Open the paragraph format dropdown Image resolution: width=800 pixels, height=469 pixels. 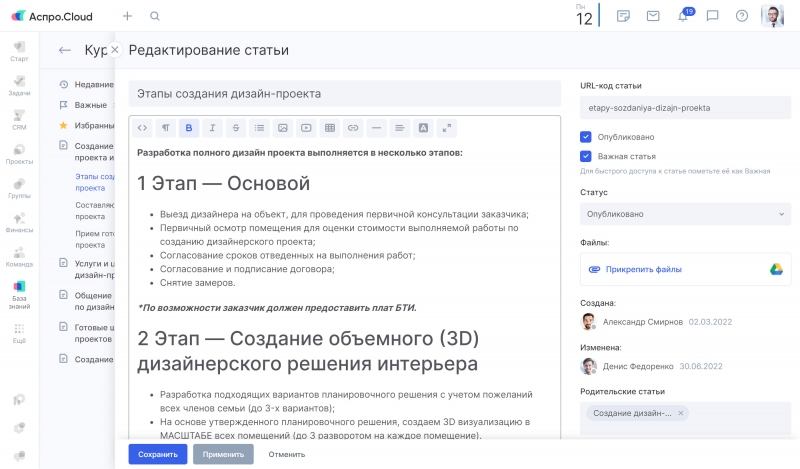click(x=165, y=128)
